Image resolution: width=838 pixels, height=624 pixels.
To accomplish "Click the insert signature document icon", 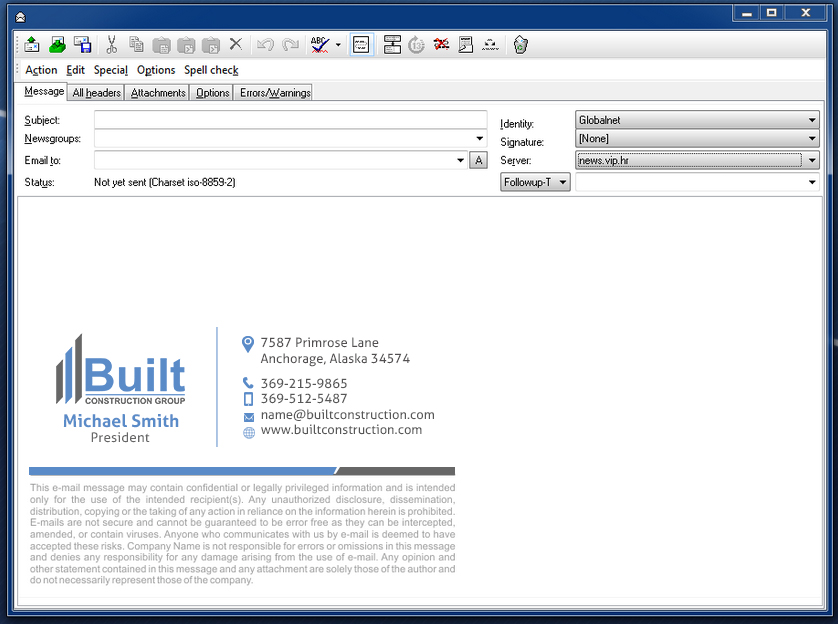I will click(x=466, y=45).
